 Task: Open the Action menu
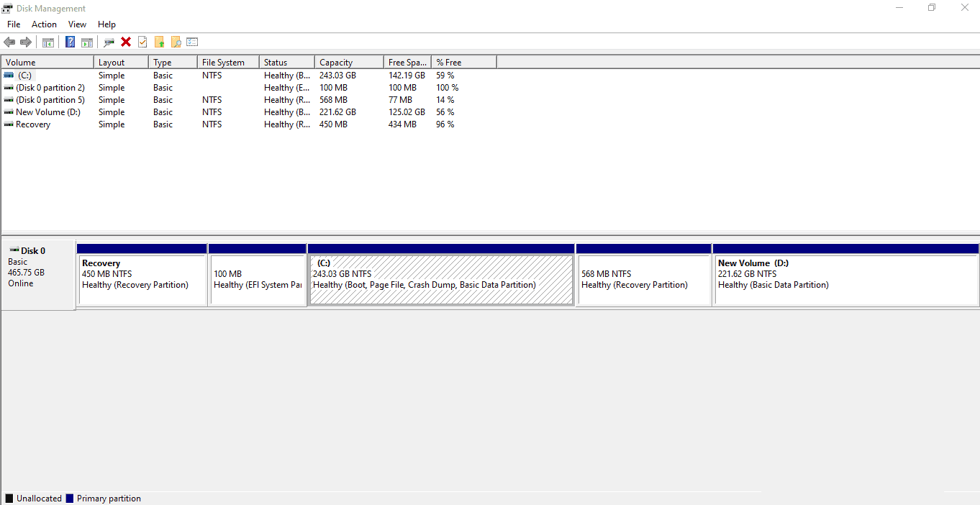point(44,24)
